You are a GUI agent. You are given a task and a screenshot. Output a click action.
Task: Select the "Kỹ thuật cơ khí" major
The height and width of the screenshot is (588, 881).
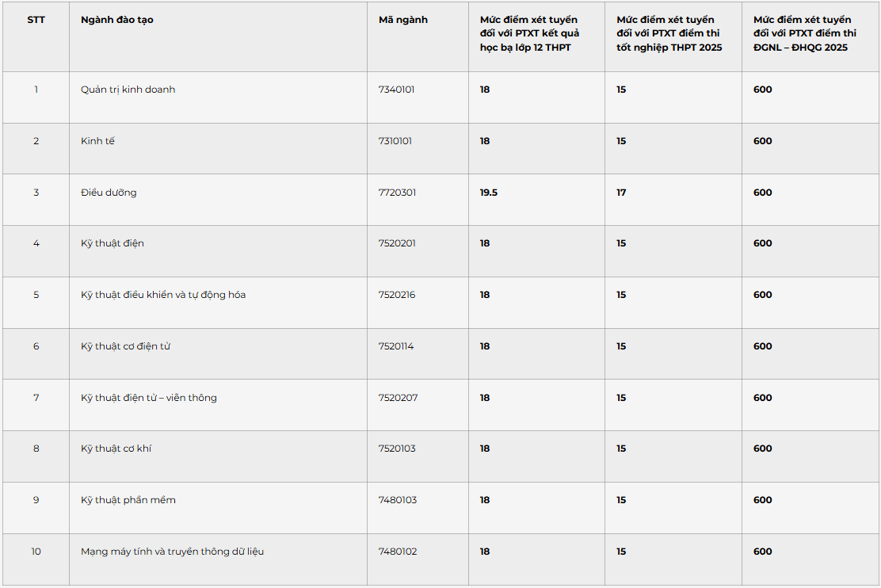116,449
